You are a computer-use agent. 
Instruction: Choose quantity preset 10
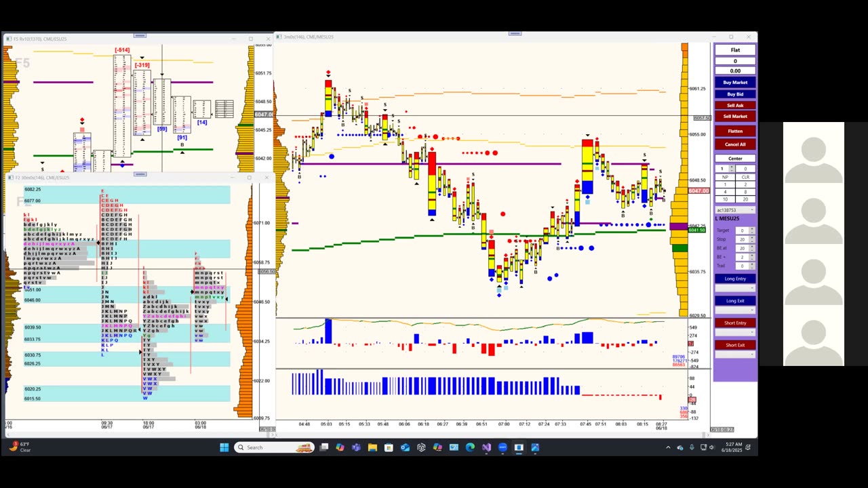coord(724,199)
